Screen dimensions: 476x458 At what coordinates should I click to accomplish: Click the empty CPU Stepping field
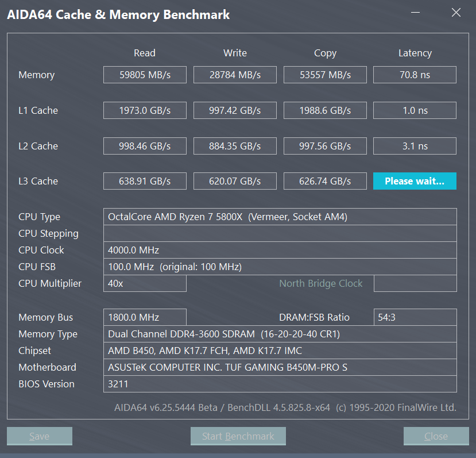click(280, 233)
